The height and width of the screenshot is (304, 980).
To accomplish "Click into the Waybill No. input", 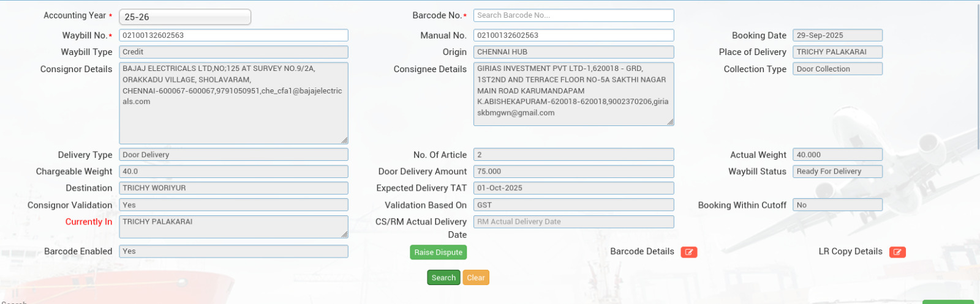I will coord(233,35).
